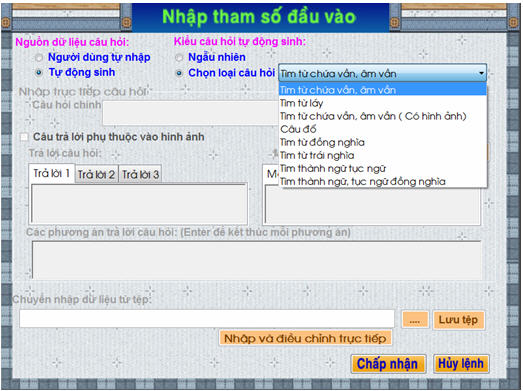Open the 'Trả lời 1' tab
523x391 pixels.
point(52,173)
